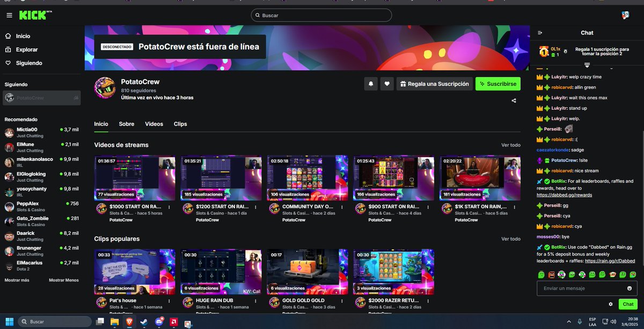
Task: Open recommended channel PeppAlex
Action: (41, 207)
